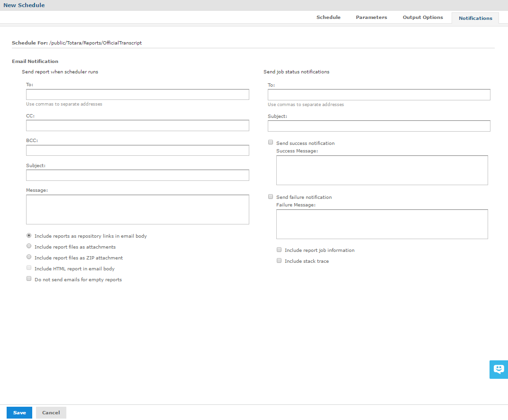Tick Include report job information

tap(279, 250)
